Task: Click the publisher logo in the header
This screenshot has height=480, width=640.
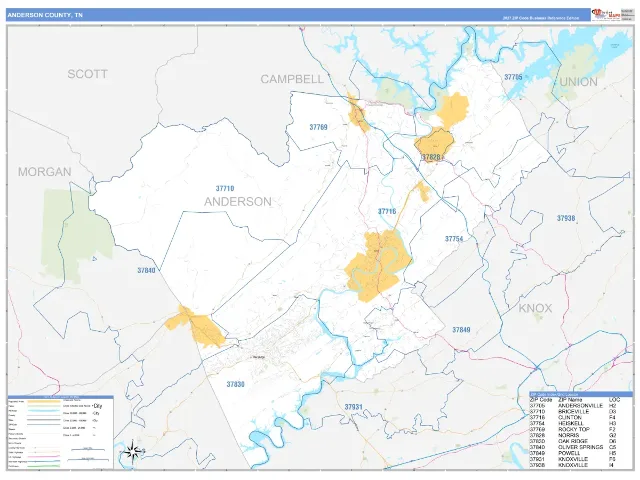Action: click(606, 15)
